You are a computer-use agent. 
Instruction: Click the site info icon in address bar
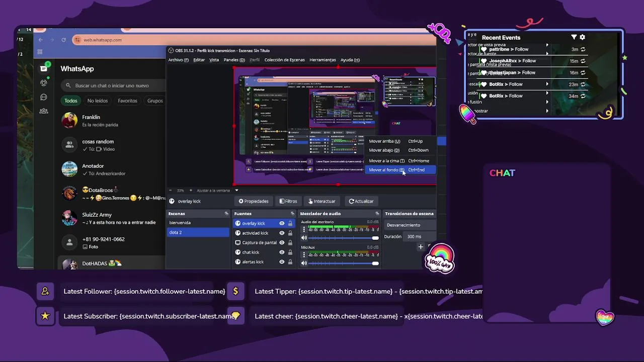[77, 40]
